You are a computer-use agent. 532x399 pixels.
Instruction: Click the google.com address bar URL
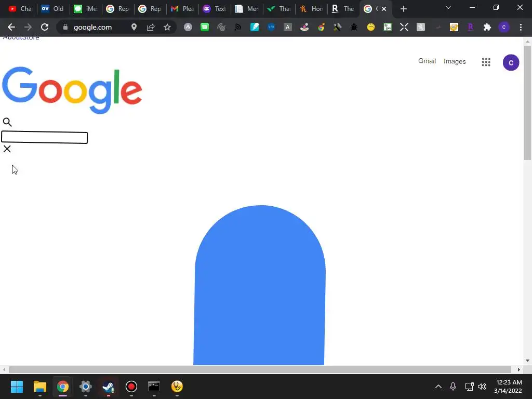[x=92, y=27]
